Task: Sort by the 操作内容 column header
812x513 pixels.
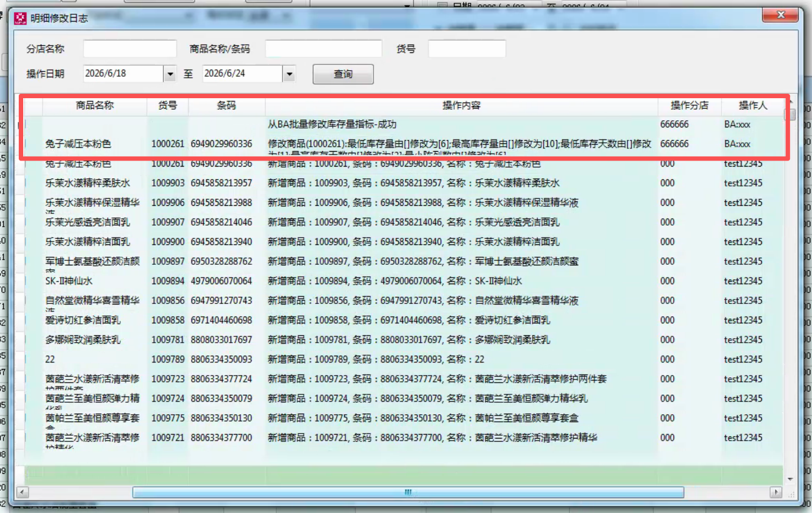Action: tap(461, 105)
